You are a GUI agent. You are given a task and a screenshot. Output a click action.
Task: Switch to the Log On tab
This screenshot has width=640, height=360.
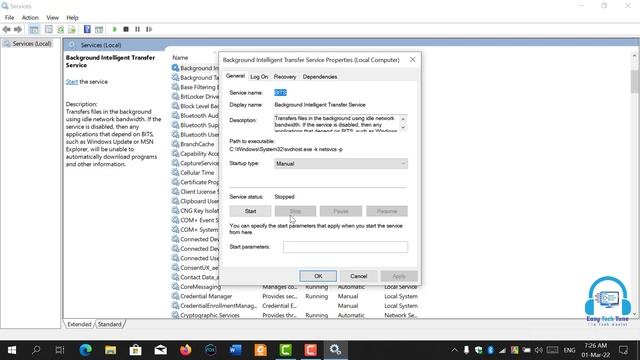click(259, 76)
